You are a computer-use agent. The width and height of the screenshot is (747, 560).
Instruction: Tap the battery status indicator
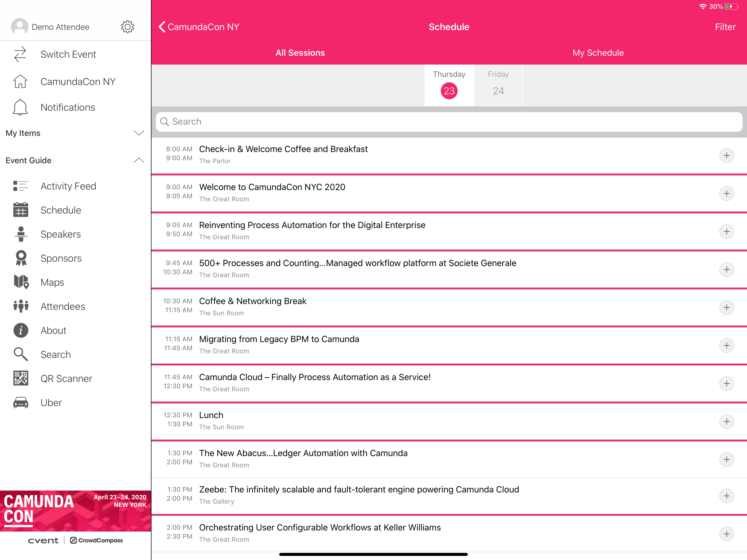pos(731,6)
